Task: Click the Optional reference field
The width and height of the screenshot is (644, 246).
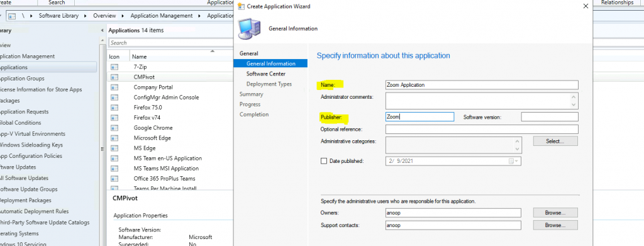Action: coord(482,130)
